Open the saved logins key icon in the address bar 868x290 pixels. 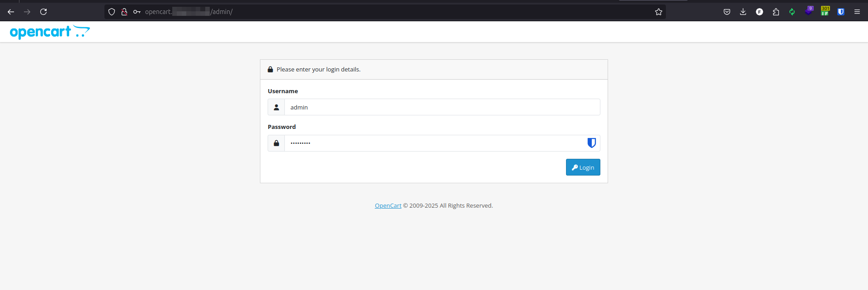click(137, 12)
